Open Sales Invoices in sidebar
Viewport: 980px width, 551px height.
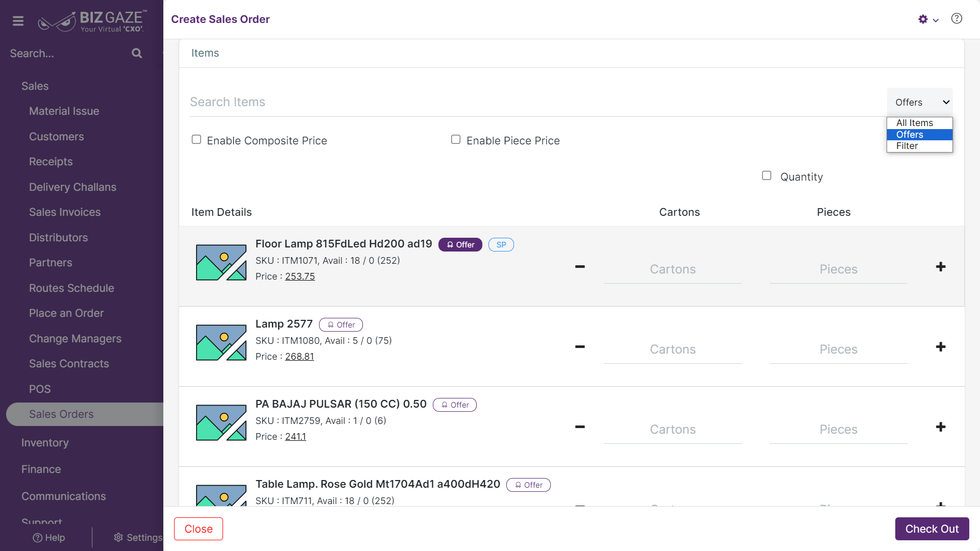point(65,212)
